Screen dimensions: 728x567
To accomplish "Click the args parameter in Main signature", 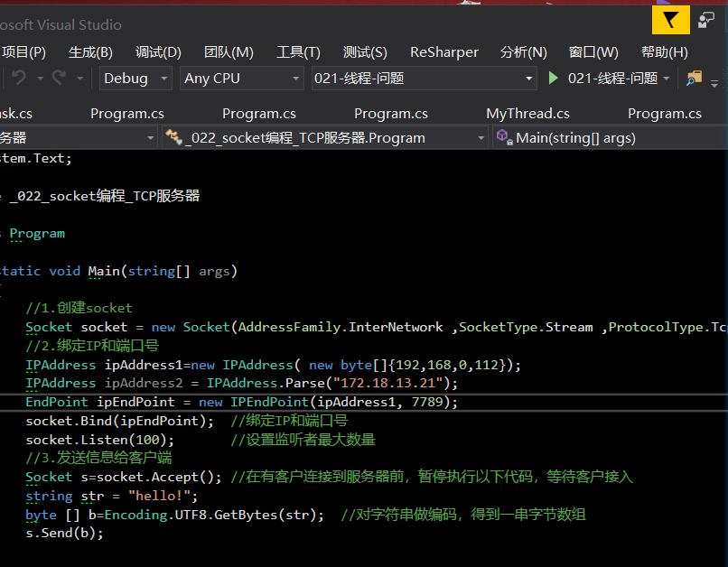I will point(214,271).
